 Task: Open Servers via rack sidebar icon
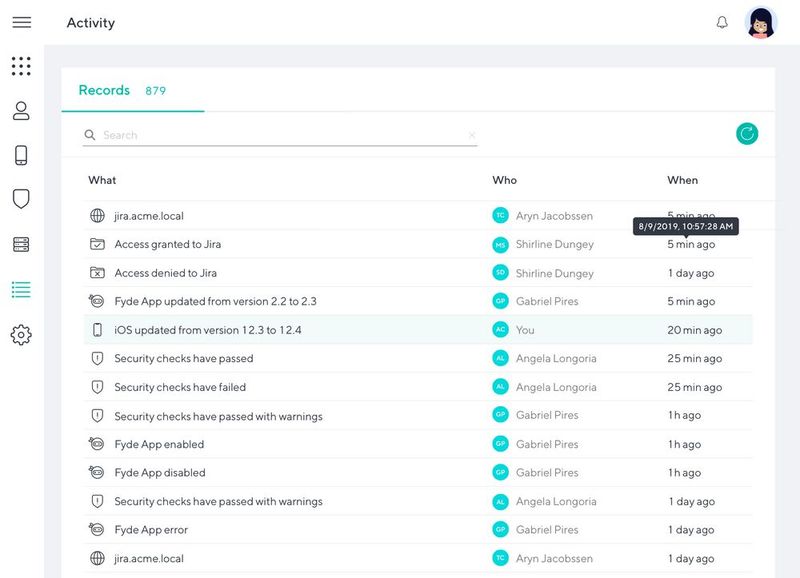[21, 244]
